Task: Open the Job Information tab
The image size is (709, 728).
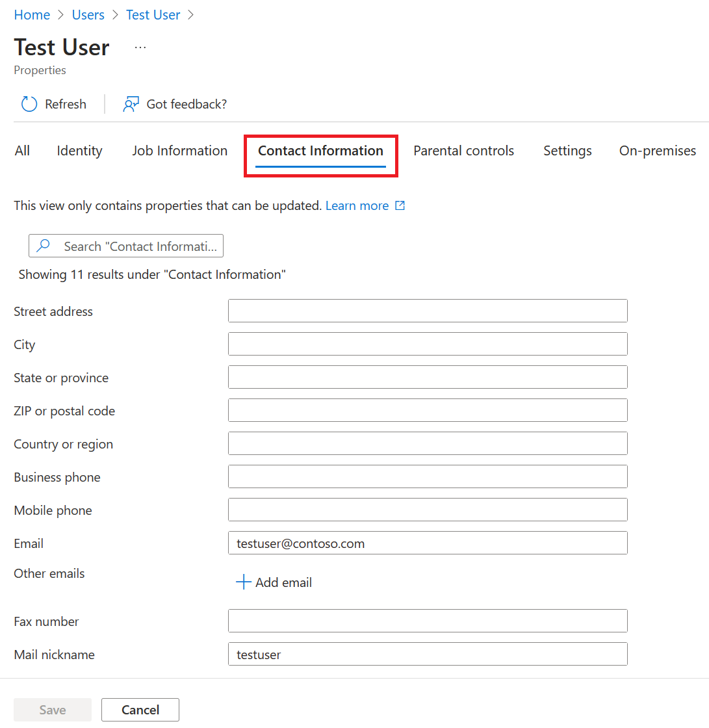Action: pyautogui.click(x=179, y=151)
